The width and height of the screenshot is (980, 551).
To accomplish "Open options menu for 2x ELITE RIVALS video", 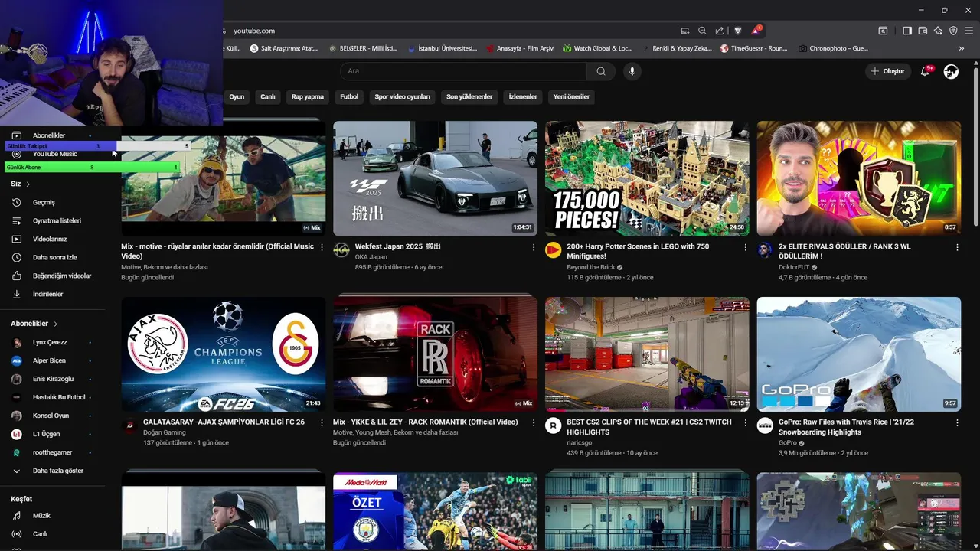I will pyautogui.click(x=957, y=247).
